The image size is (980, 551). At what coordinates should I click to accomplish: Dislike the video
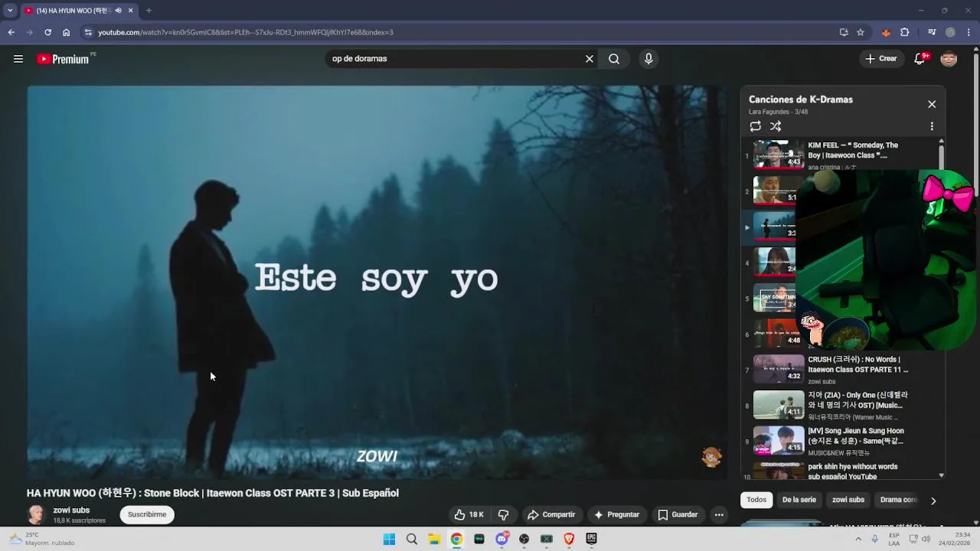(x=503, y=515)
